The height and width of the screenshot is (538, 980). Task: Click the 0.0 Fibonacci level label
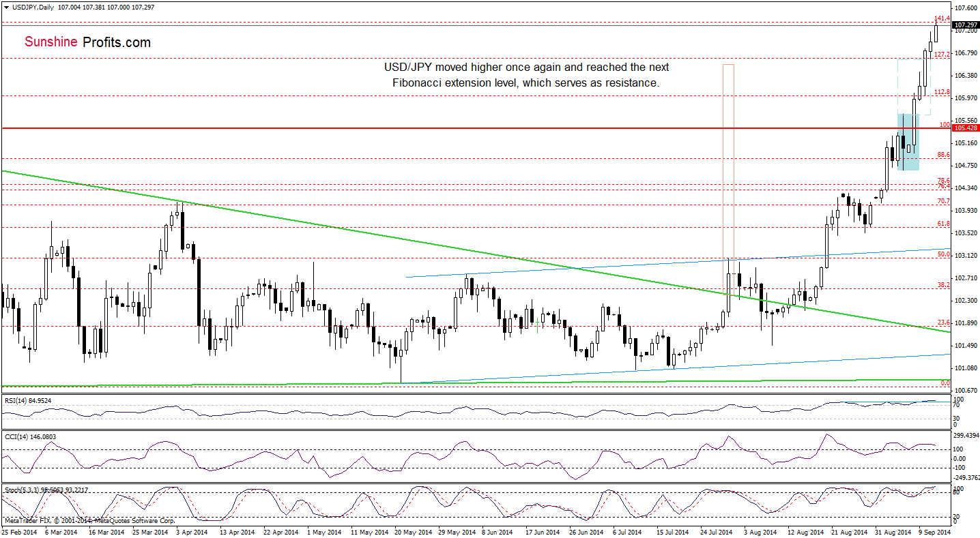pos(945,383)
